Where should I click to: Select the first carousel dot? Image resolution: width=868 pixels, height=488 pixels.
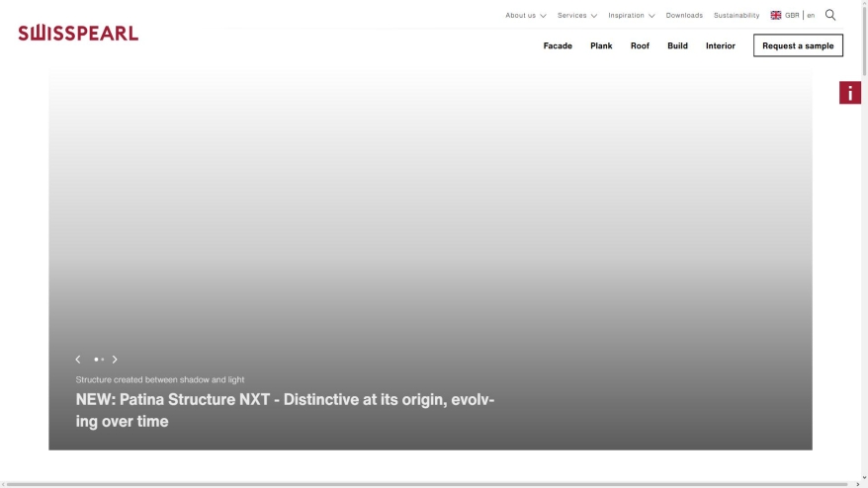tap(96, 359)
